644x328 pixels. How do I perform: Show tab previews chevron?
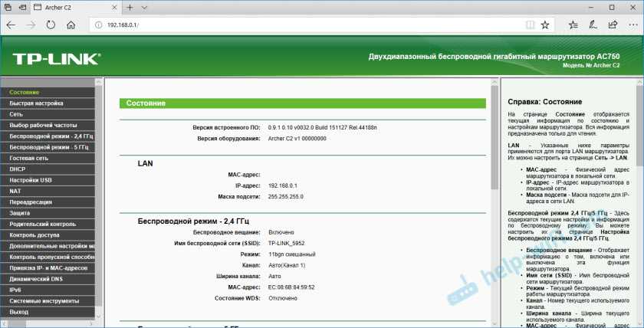pos(144,8)
